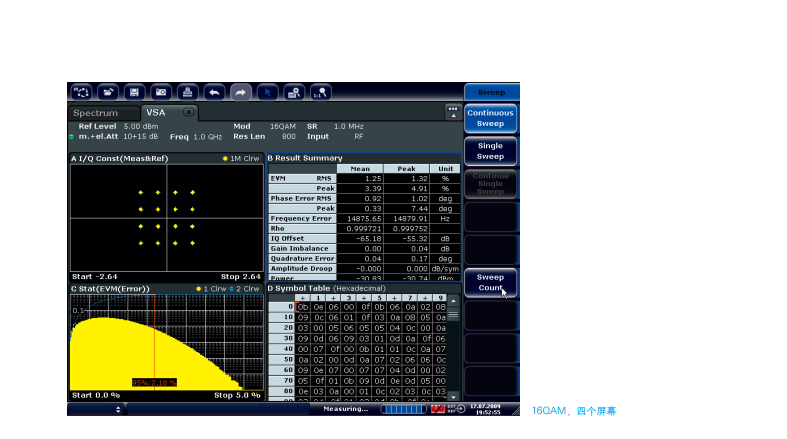Activate the zoom magnifier tool icon
The image size is (787, 439).
click(293, 92)
